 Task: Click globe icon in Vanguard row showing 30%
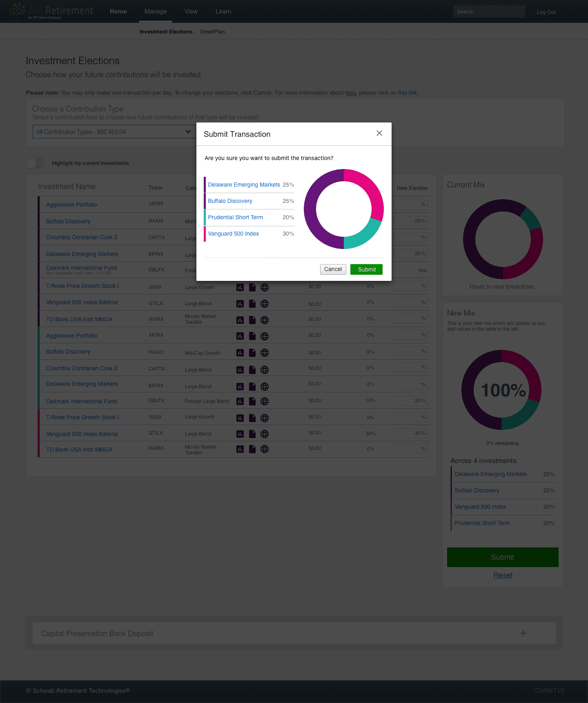coord(265,434)
